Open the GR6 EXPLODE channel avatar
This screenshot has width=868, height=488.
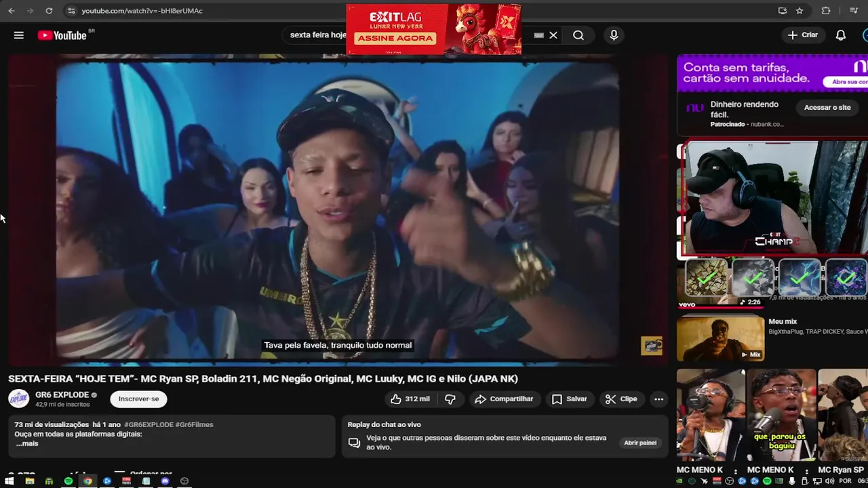click(18, 399)
